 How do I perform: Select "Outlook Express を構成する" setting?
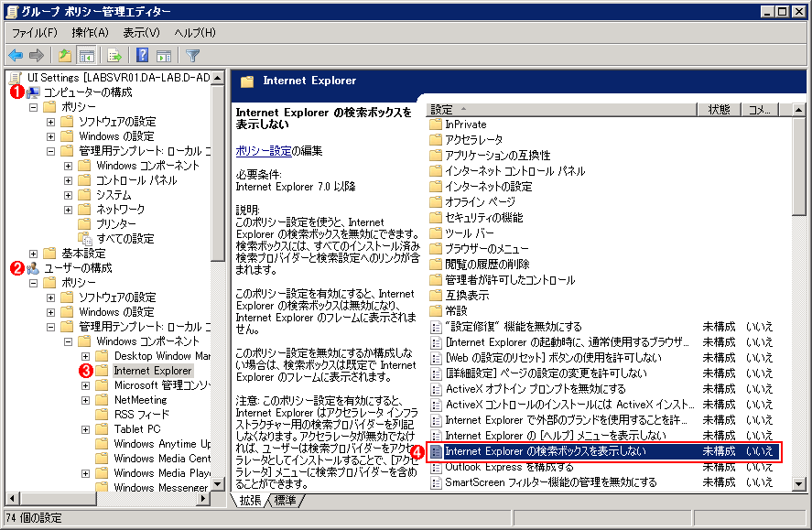(604, 467)
